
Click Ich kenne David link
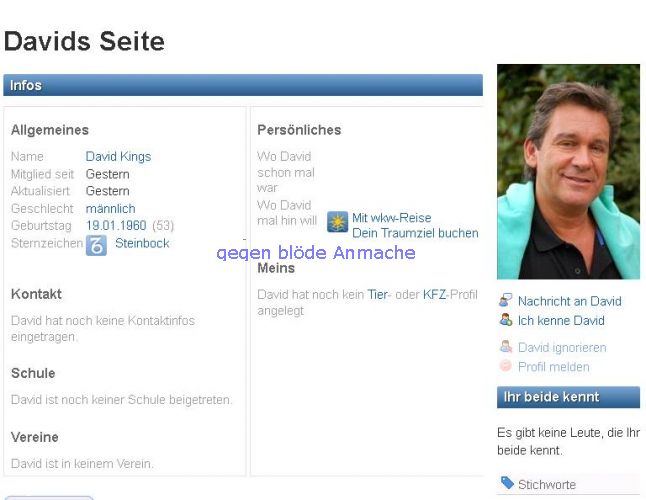tap(560, 321)
